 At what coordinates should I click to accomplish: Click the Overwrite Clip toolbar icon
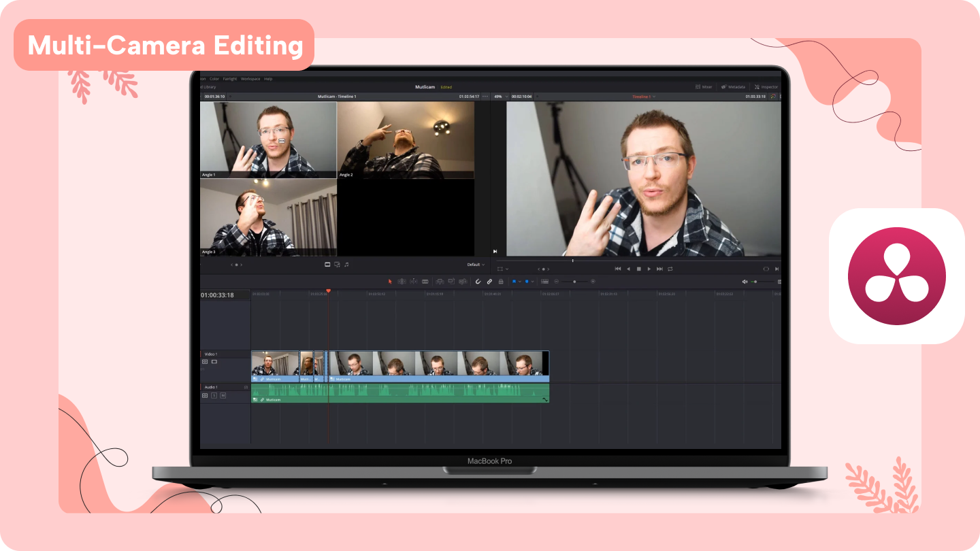451,281
